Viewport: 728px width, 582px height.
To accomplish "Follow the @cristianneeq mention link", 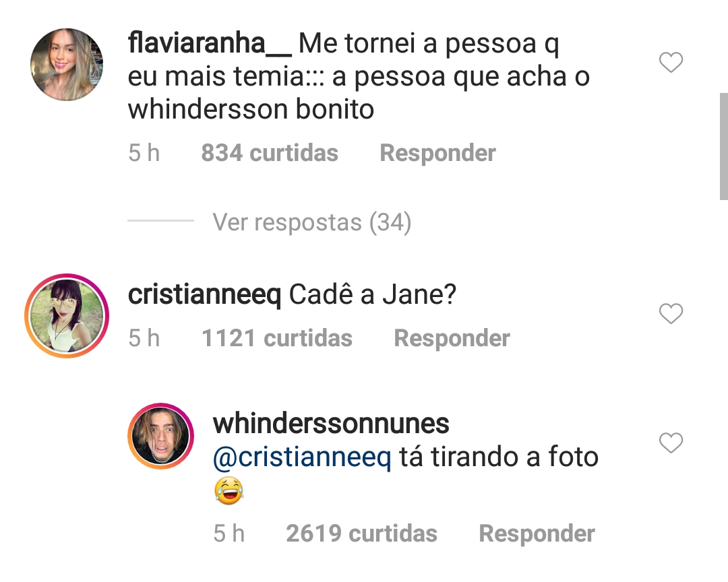I will point(302,457).
